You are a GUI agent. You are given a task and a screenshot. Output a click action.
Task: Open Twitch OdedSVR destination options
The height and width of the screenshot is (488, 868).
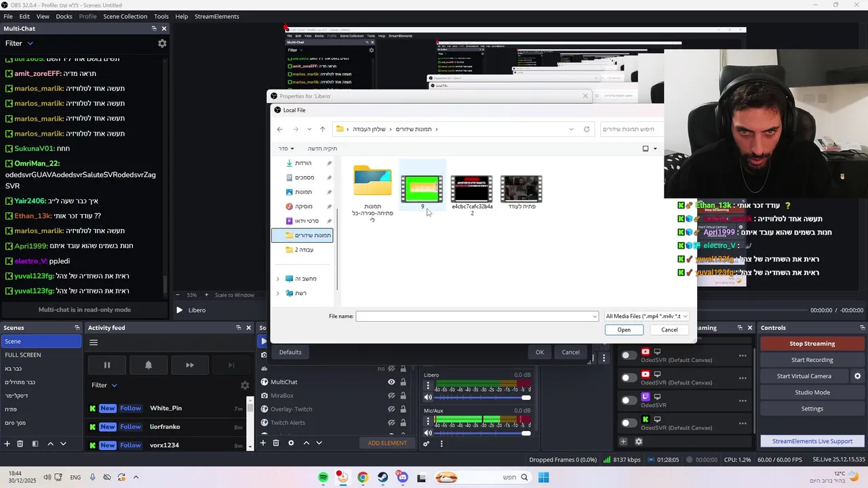[743, 400]
